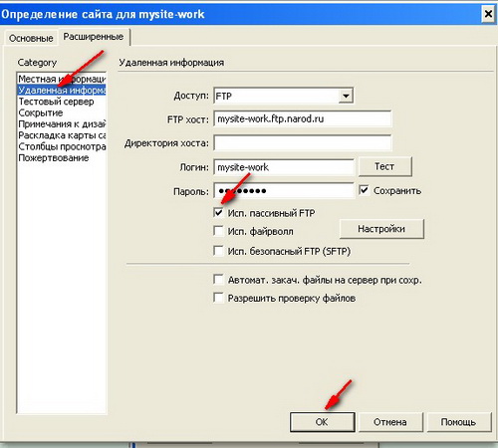Focus the Директория хоста field
Image resolution: width=498 pixels, height=448 pixels.
point(302,143)
